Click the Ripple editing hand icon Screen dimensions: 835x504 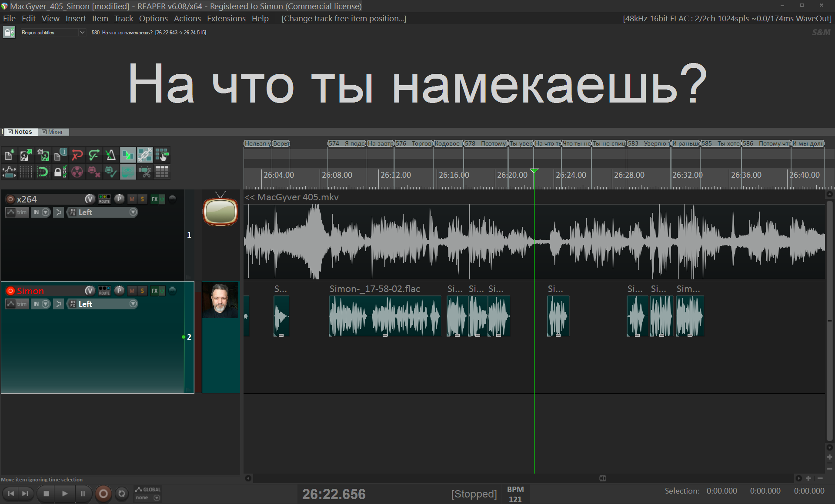tap(162, 155)
